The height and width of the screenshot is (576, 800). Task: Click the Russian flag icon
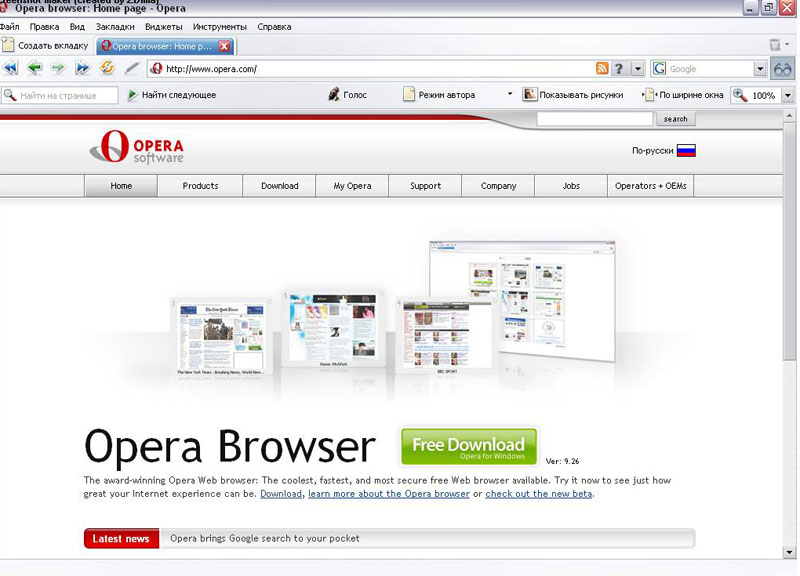pyautogui.click(x=686, y=151)
